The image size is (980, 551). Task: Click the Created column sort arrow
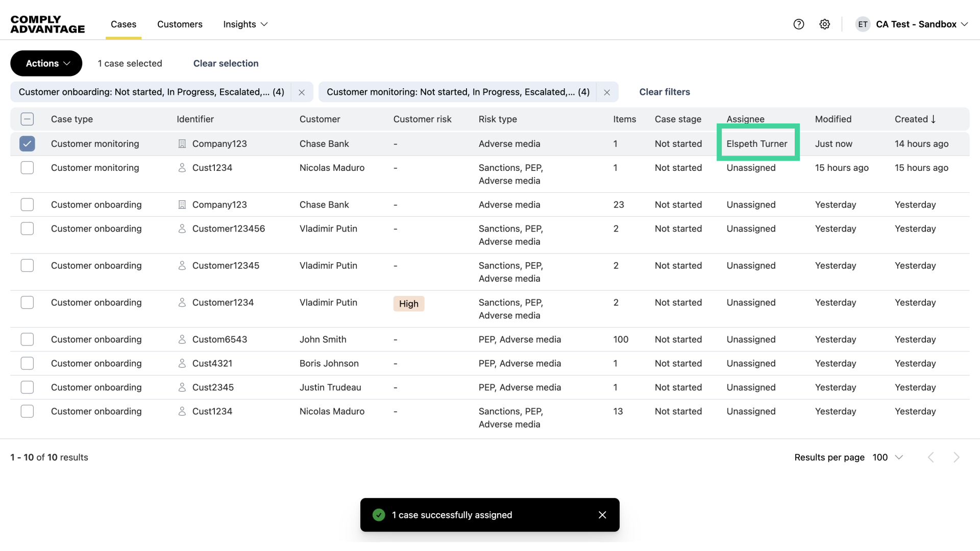tap(934, 119)
